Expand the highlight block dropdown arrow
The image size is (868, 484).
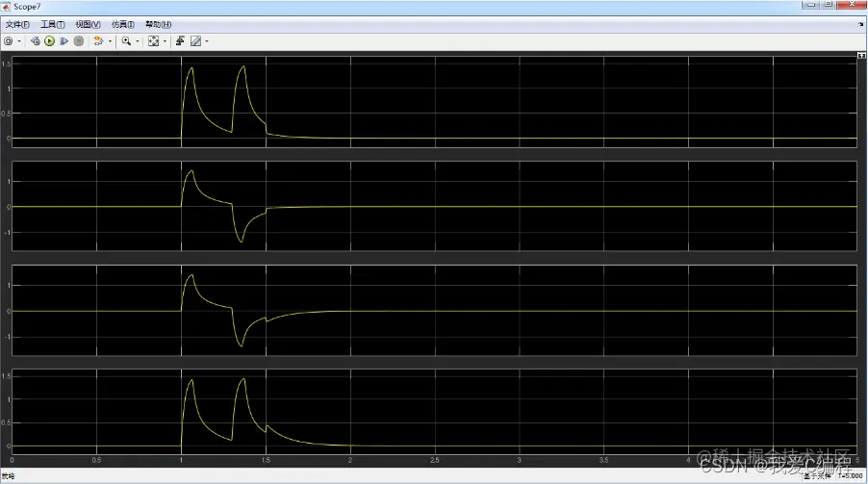pos(110,41)
